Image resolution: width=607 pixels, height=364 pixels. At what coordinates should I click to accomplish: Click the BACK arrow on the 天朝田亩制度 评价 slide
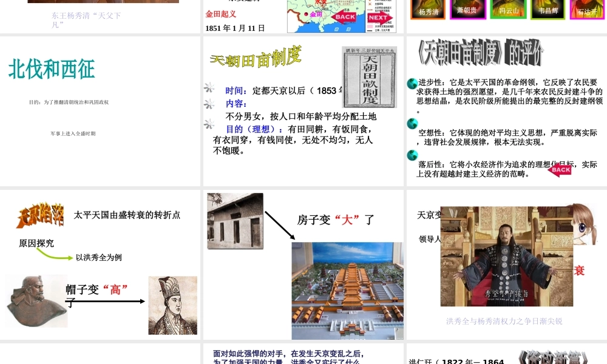coord(560,169)
